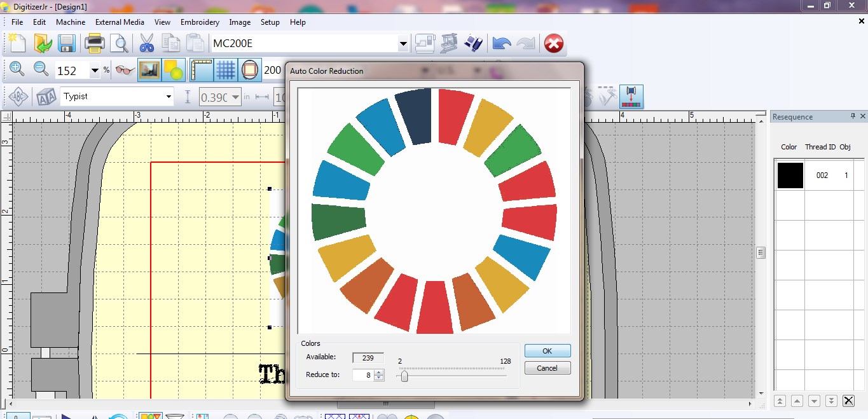Screen dimensions: 868x419
Task: Click the embroidery machine hoop icon
Action: pos(449,44)
